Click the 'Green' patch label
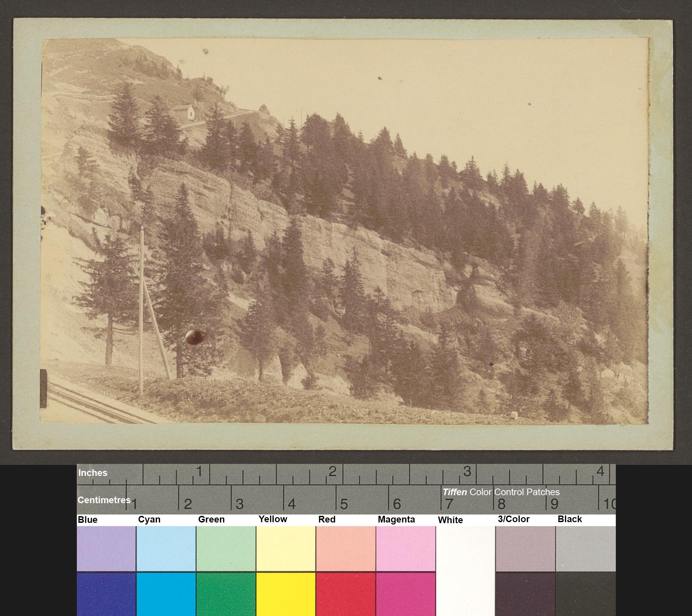The width and height of the screenshot is (692, 616). [x=211, y=519]
